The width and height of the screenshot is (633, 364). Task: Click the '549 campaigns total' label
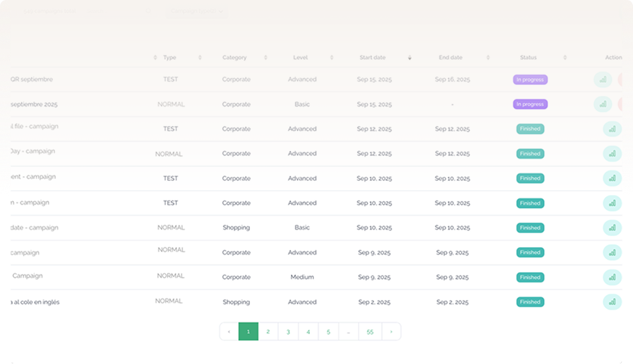coord(49,11)
